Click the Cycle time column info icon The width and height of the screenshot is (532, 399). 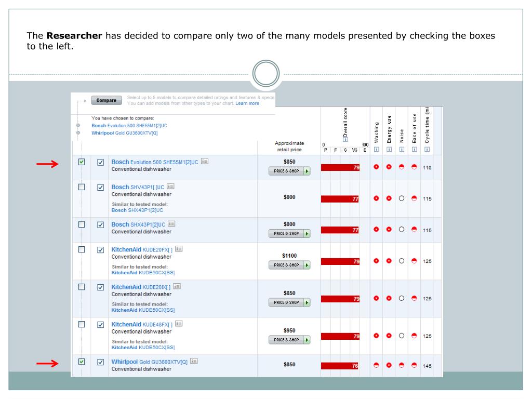tap(427, 150)
